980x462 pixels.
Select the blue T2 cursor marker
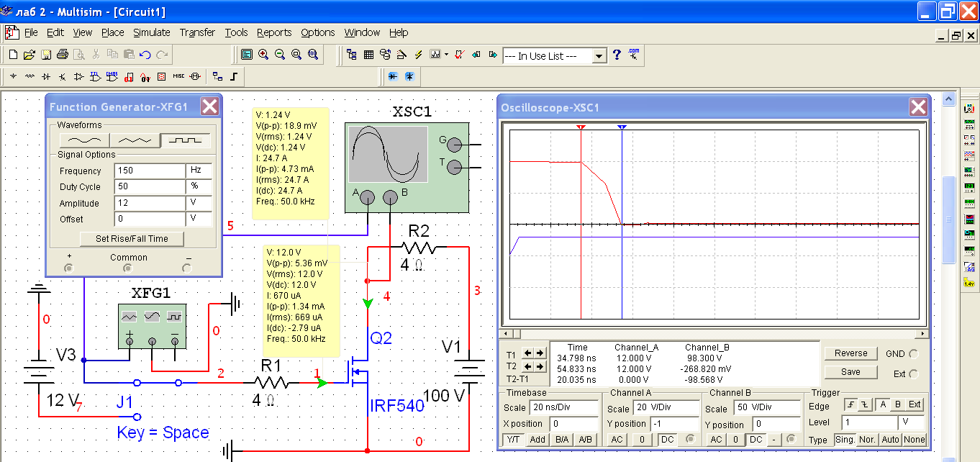(622, 127)
